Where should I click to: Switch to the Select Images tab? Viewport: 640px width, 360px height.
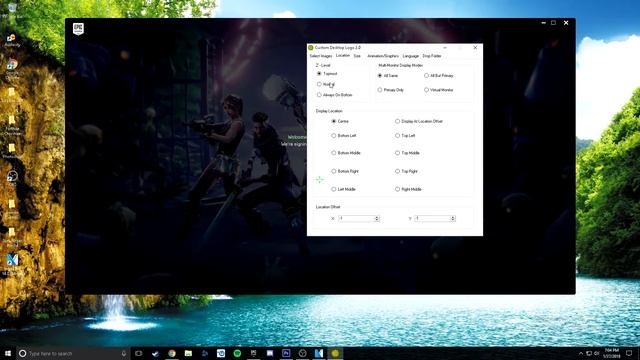tap(320, 56)
